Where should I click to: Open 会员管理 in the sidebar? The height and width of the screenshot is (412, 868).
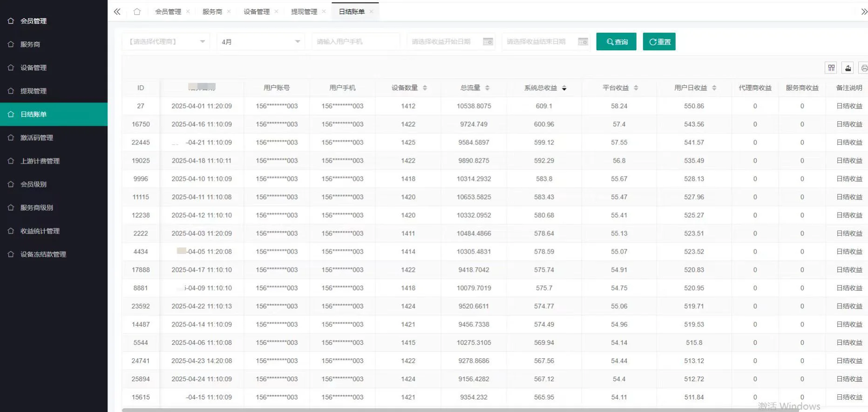point(54,21)
